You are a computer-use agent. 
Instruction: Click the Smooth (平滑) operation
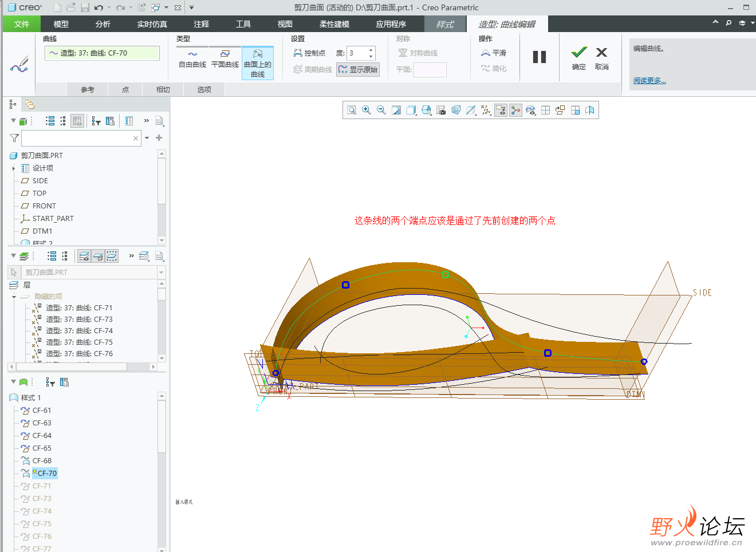tap(494, 53)
